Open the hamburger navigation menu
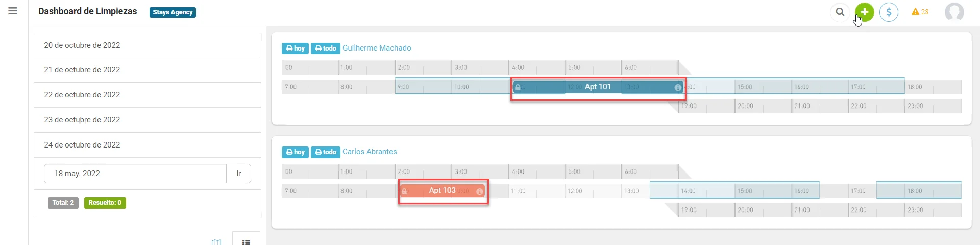Image resolution: width=980 pixels, height=245 pixels. point(13,11)
